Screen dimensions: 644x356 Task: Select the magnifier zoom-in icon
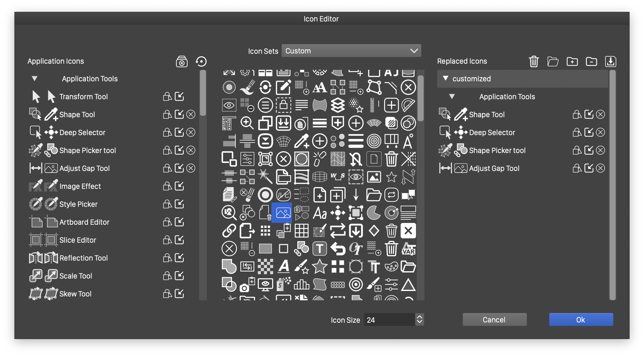[x=247, y=123]
